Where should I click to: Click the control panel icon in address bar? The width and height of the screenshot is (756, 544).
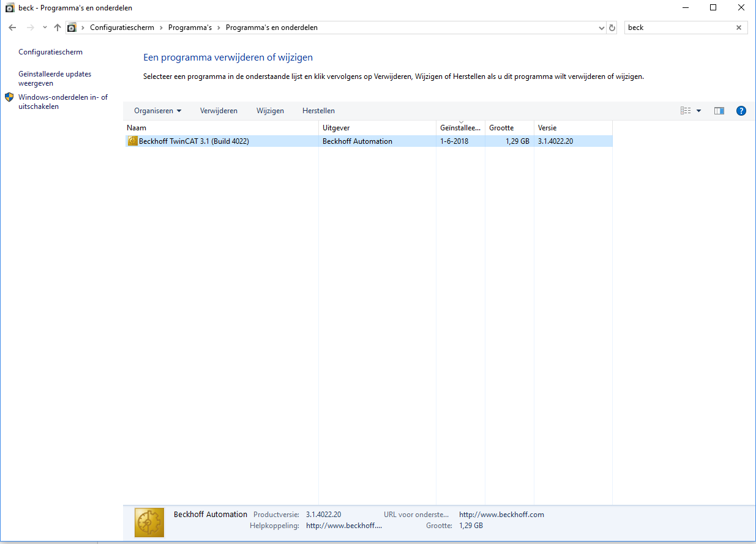[72, 28]
